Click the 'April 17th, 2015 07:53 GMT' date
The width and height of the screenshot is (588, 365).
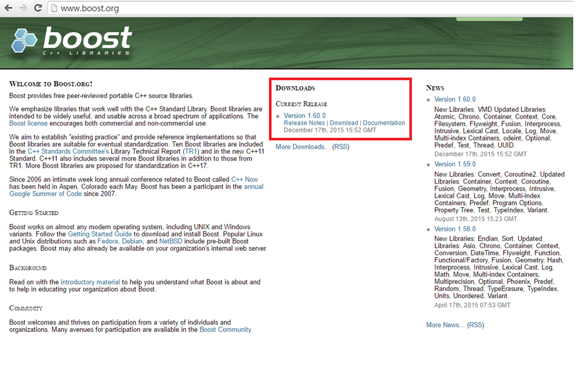point(472,305)
